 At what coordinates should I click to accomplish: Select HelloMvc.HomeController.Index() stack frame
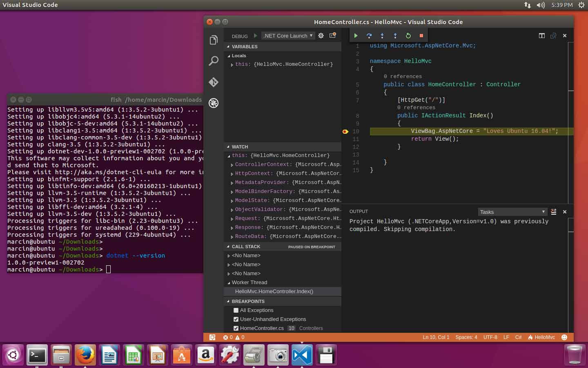(283, 292)
